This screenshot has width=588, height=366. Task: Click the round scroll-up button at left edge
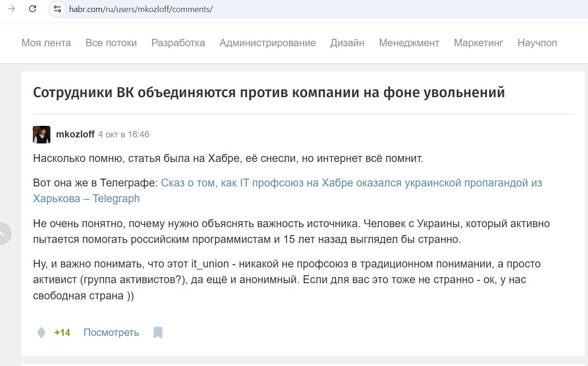click(x=4, y=234)
